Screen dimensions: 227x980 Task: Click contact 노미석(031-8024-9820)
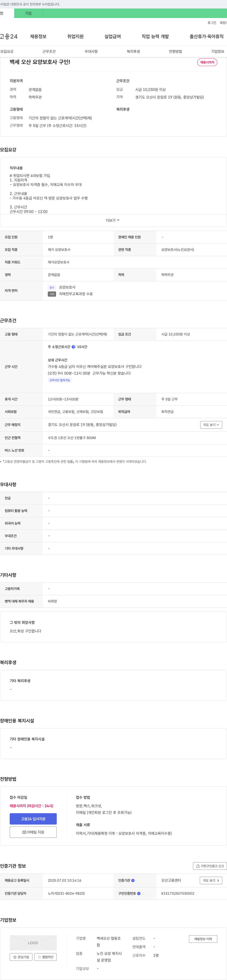coord(66,893)
